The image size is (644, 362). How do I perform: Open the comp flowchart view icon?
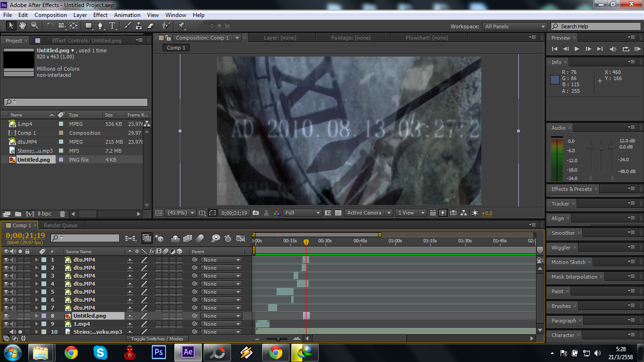pos(464,213)
